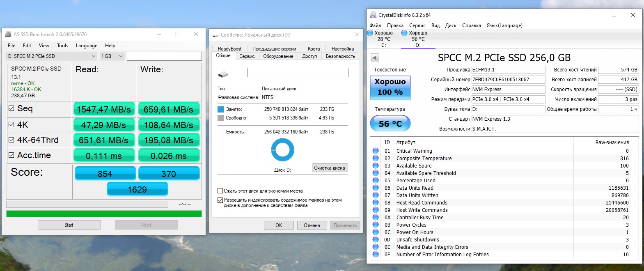Image resolution: width=644 pixels, height=271 pixels.
Task: Click the status orb for Media and Data Integrity Errors
Action: (x=376, y=247)
